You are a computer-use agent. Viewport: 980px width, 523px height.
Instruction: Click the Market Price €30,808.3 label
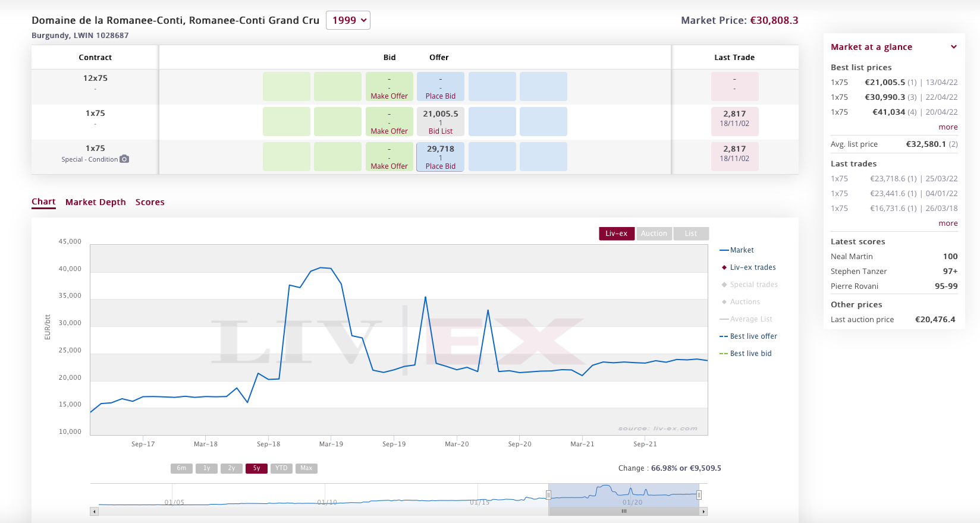click(740, 20)
